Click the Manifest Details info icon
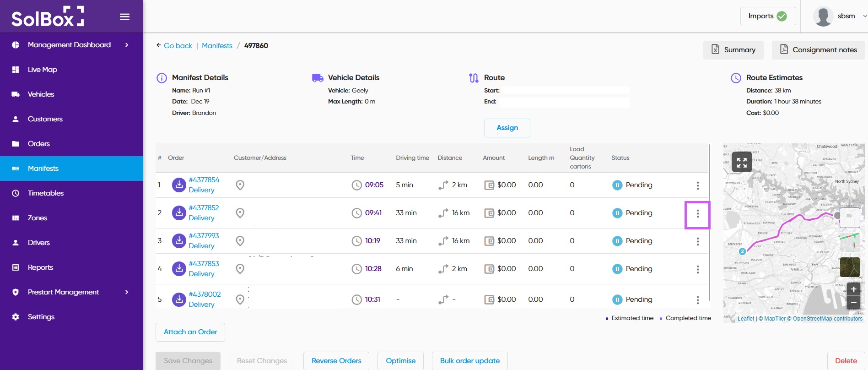Viewport: 868px width, 370px height. 162,78
